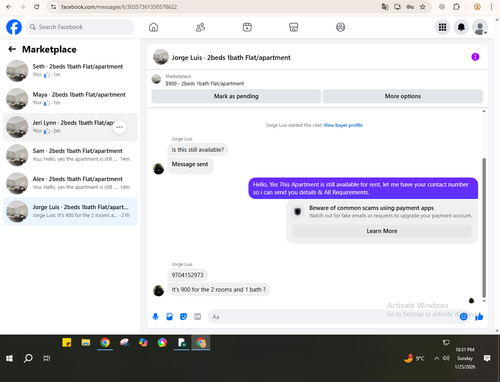Click the chat scrollbar thumb
This screenshot has height=382, width=500.
[484, 227]
